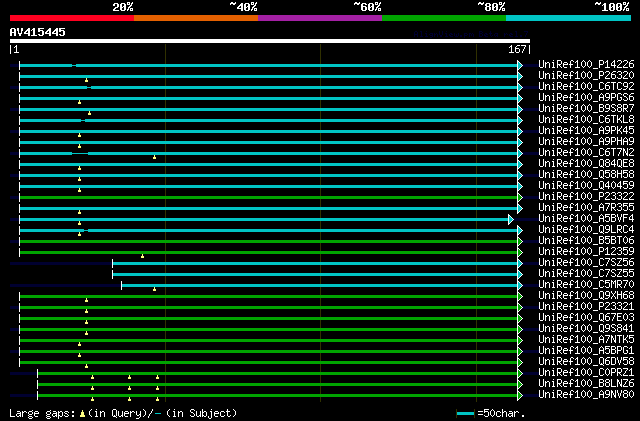Viewport: 640px width, 421px height.
Task: Select subject label UniRef100_Q40459
Action: tap(586, 186)
